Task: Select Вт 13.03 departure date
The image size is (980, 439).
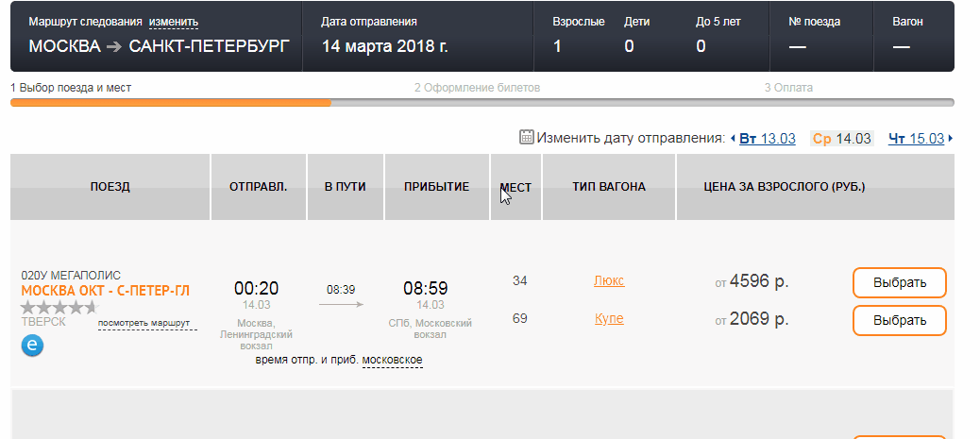Action: point(768,139)
